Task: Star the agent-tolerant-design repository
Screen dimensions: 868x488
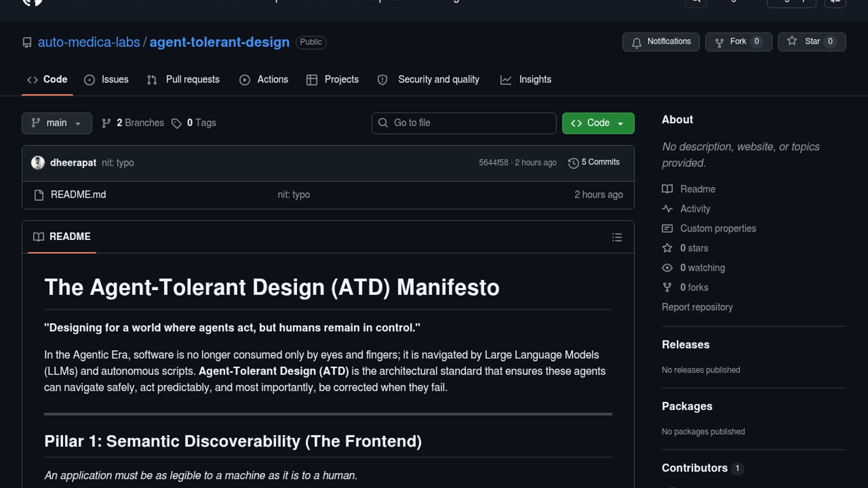Action: tap(811, 42)
